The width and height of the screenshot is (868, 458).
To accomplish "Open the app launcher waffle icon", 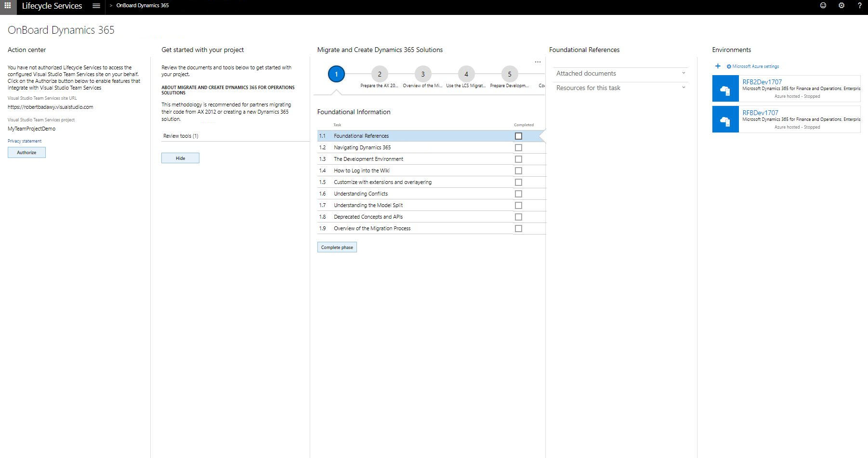I will tap(7, 6).
